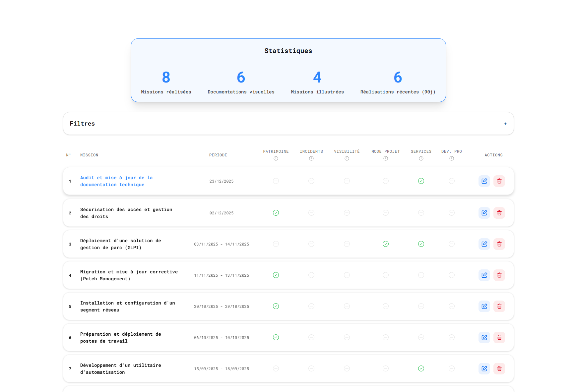Toggle Services check for mission 1
This screenshot has height=392, width=575.
coord(421,181)
